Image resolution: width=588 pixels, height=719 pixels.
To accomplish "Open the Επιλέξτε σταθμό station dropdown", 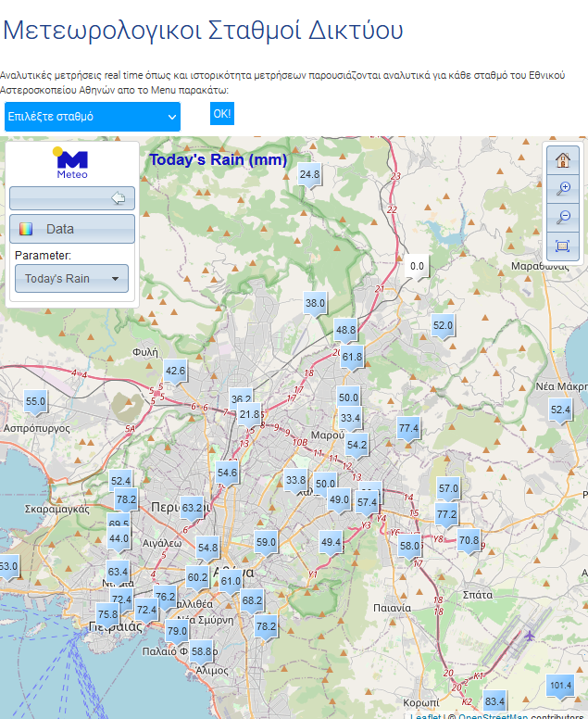I will tap(93, 117).
